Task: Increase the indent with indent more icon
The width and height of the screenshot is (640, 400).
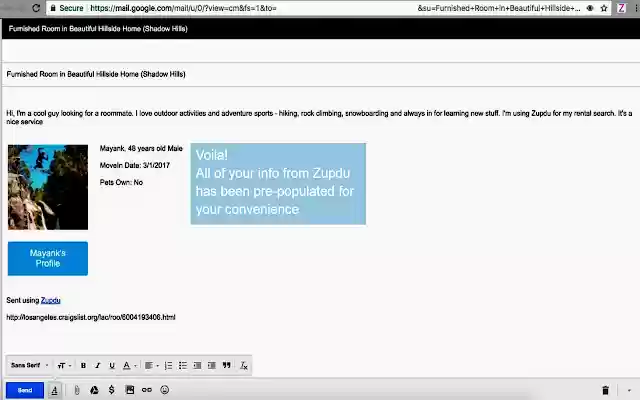Action: point(211,366)
